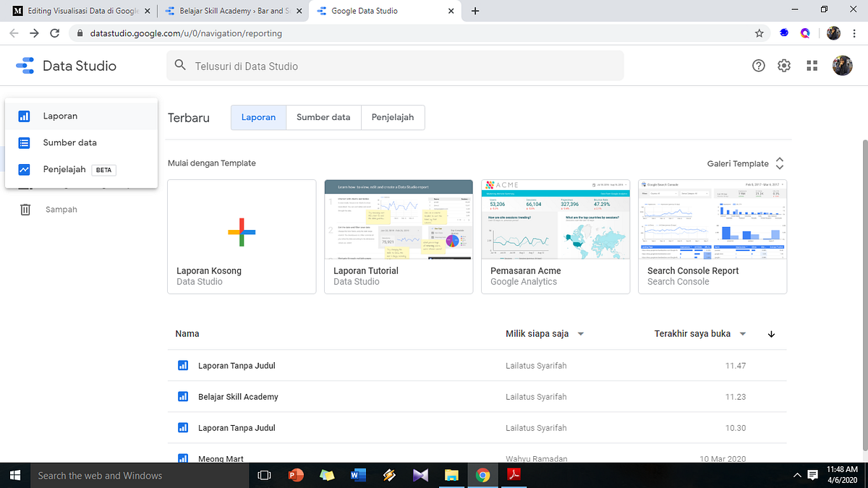Open Laporan Tanpa Judul opened at 10.30
The width and height of the screenshot is (868, 488).
point(477,428)
